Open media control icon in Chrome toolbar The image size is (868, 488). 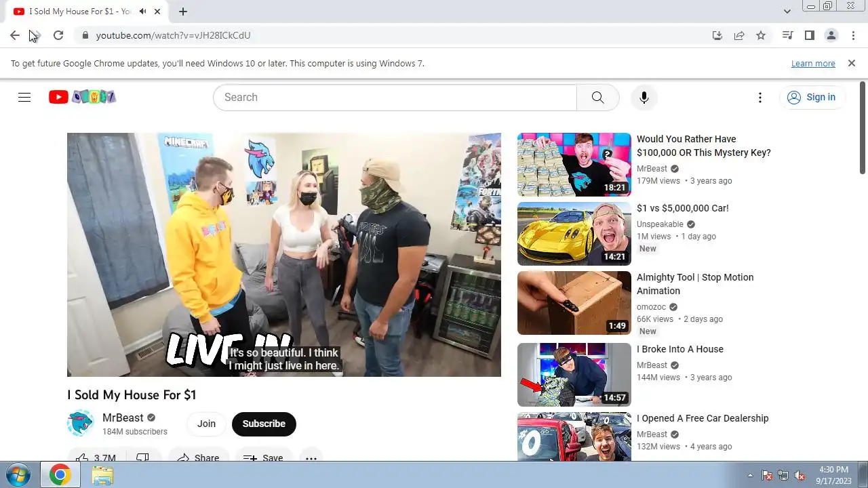click(x=787, y=35)
